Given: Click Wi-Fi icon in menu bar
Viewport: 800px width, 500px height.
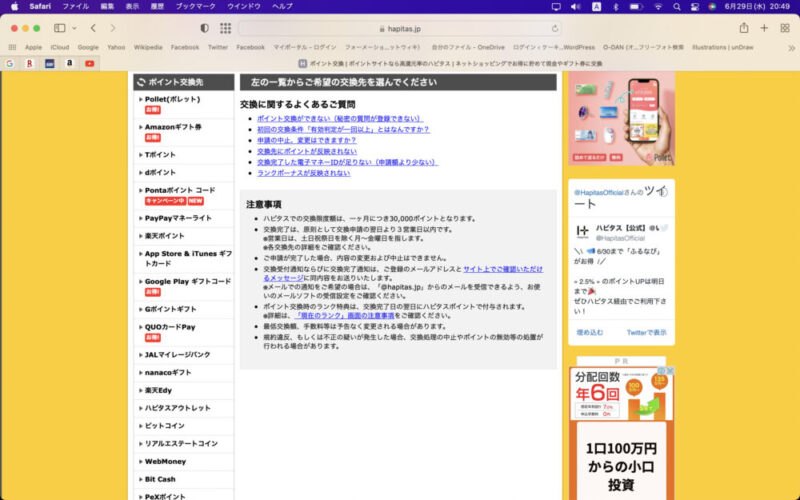Looking at the screenshot, I should pos(658,7).
